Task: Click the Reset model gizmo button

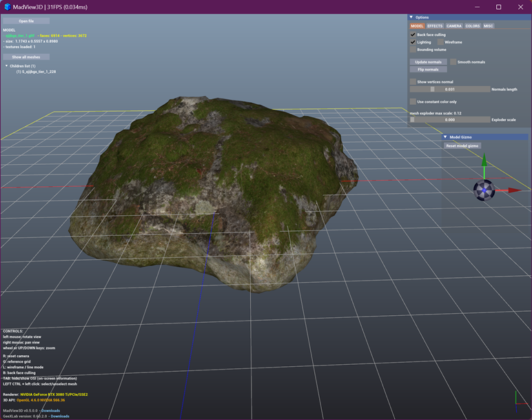Action: pyautogui.click(x=462, y=146)
